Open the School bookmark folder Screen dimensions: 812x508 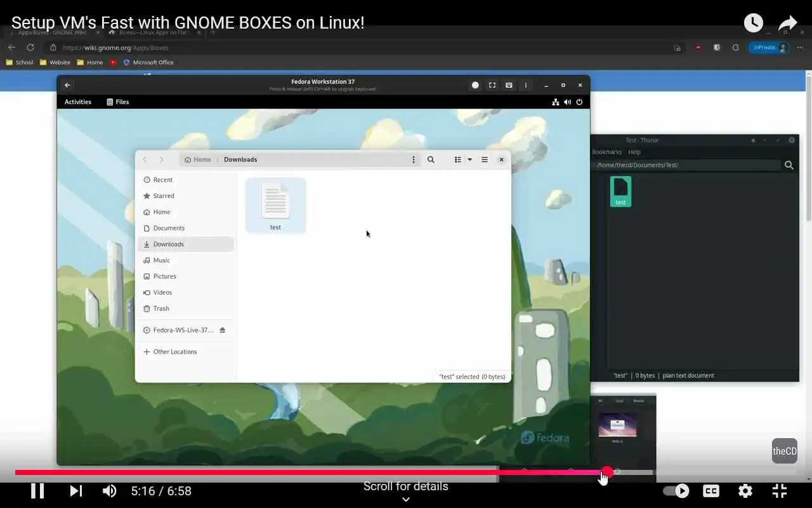[x=19, y=62]
